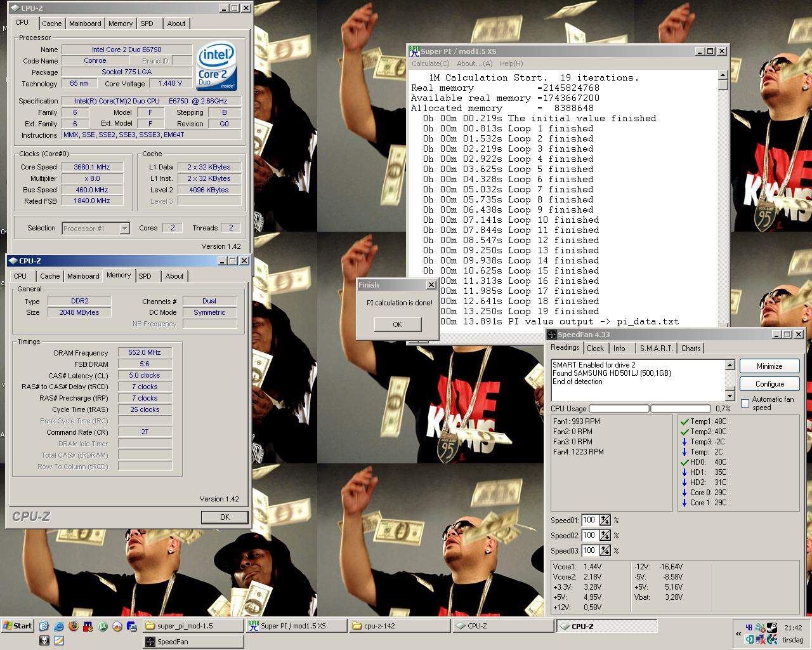Viewport: 812px width, 650px height.
Task: Click the Super PI title bar icon
Action: [414, 51]
